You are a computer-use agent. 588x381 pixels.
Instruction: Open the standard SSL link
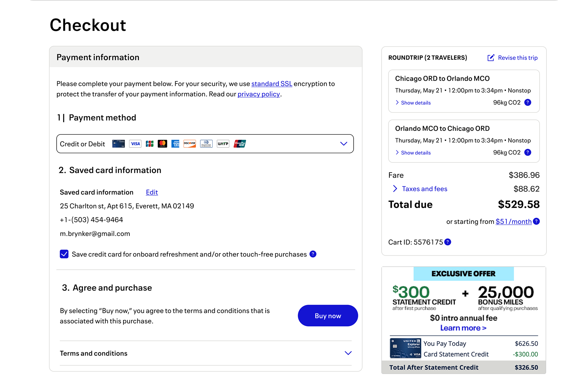coord(272,84)
